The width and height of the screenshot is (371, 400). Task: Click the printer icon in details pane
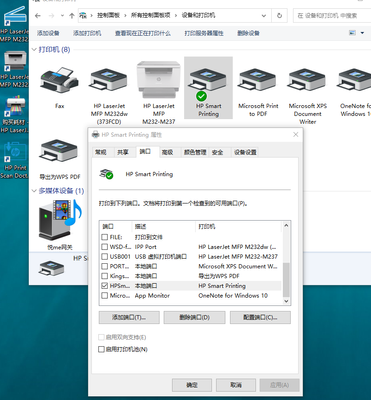[x=51, y=268]
